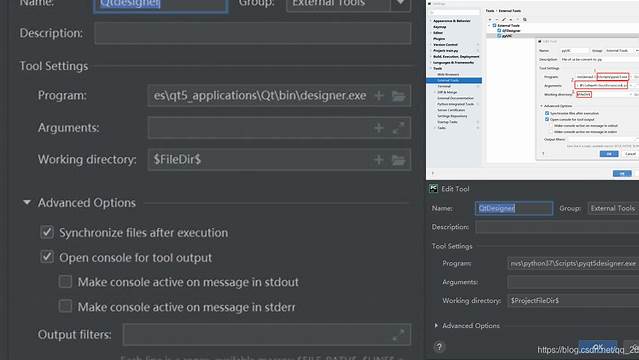Click Working directory field with $ProjectFileDir$

pos(573,300)
